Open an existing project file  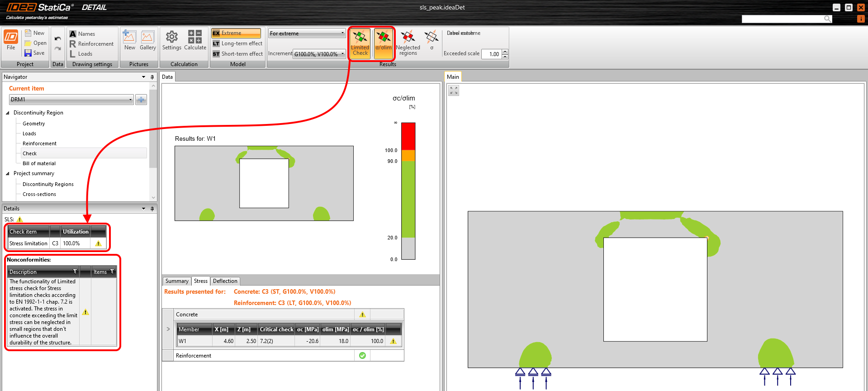[x=35, y=43]
